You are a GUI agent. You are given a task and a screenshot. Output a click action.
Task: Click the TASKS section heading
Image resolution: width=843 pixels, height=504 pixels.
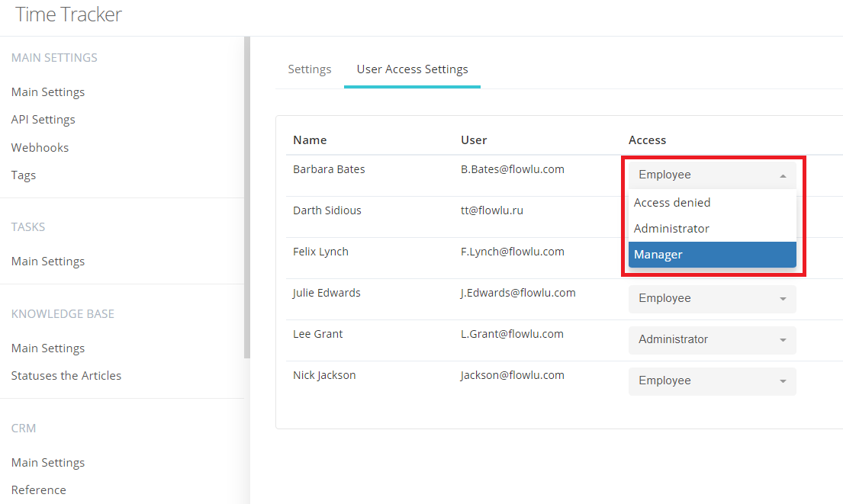pyautogui.click(x=28, y=226)
